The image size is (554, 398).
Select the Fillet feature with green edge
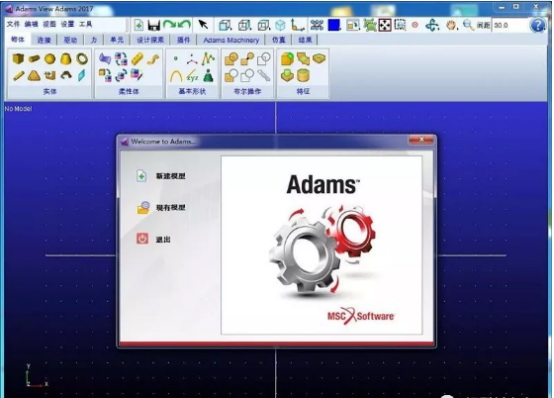pyautogui.click(x=287, y=59)
